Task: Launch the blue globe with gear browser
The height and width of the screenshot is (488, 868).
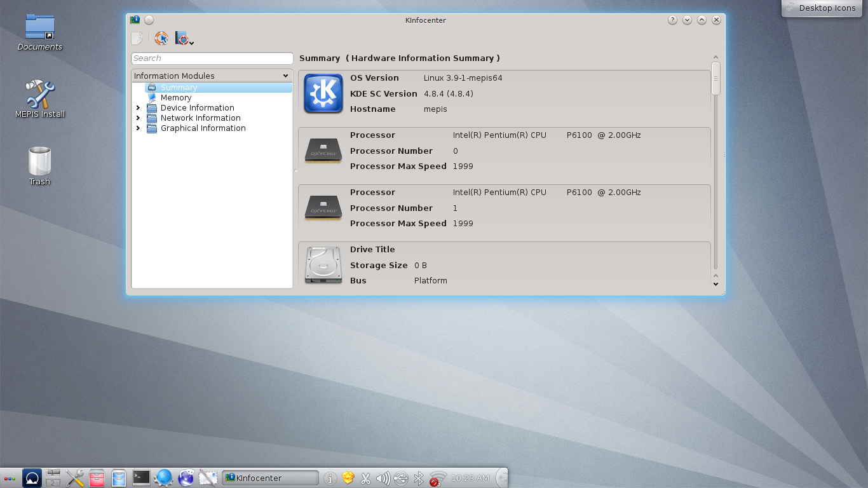Action: point(163,478)
